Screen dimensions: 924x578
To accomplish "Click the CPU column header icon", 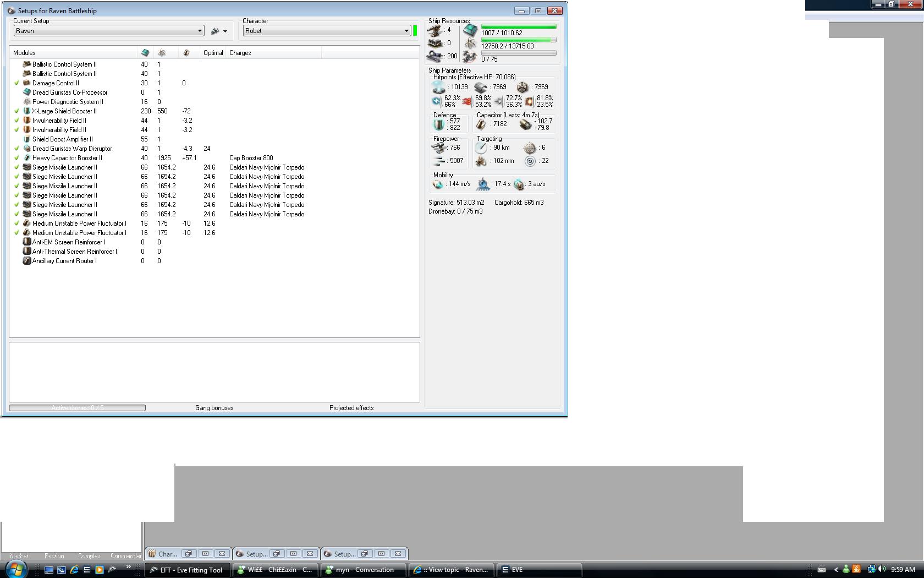I will click(x=145, y=53).
